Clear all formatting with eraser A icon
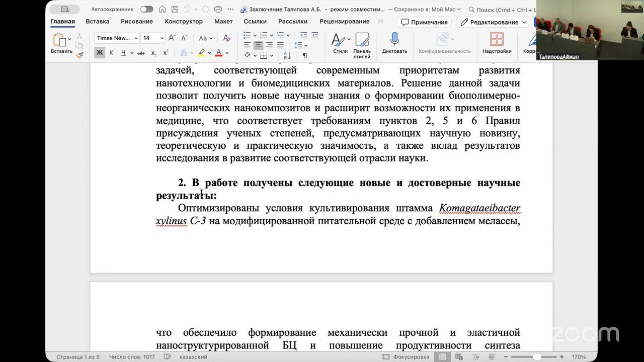 tap(226, 38)
